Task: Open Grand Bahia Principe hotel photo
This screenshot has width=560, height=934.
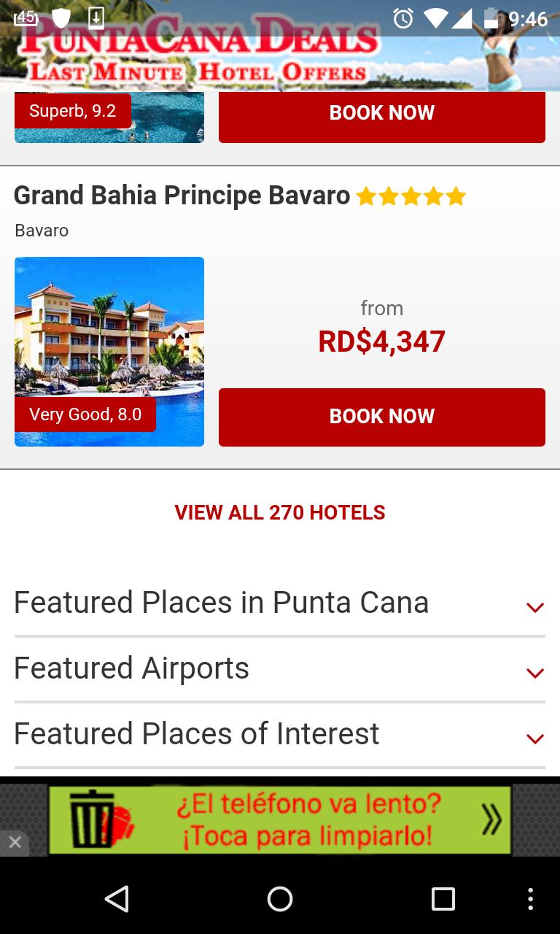Action: tap(109, 328)
